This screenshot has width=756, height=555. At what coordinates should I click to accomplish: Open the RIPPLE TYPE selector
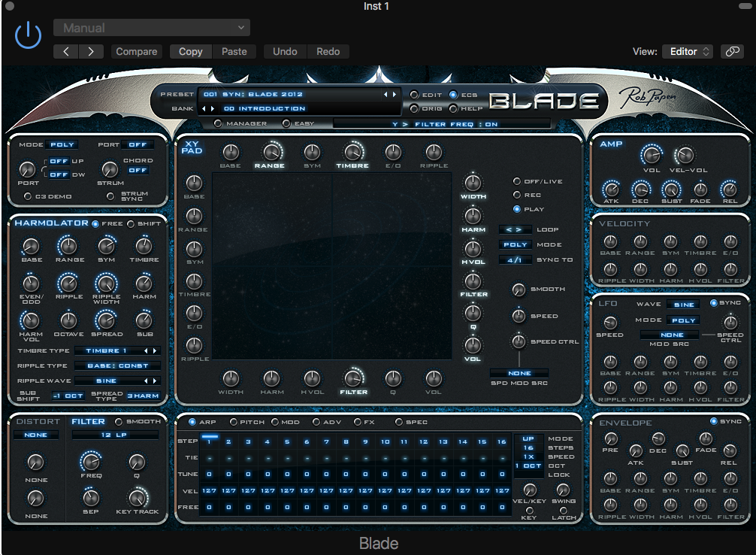point(118,365)
